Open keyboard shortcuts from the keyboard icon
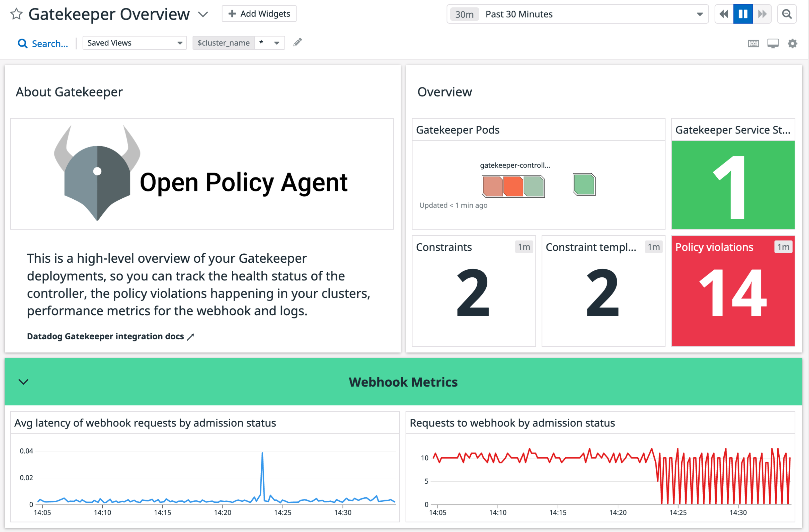Screen dimensions: 809x532 click(x=753, y=43)
